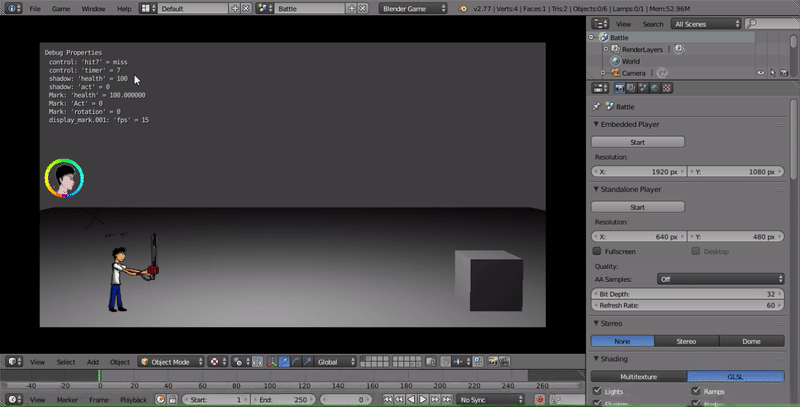Open the timeline Marker menu
Viewport: 800px width, 407px height.
67,399
